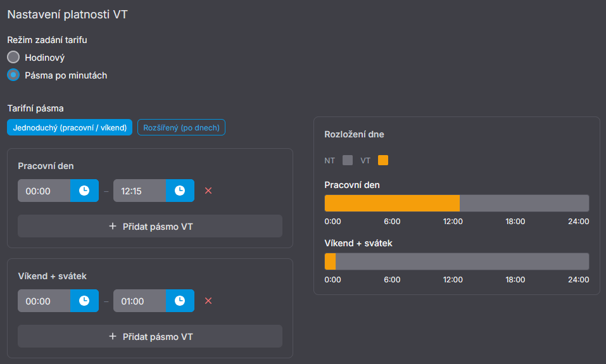Select Pásma po minutách radio option
Viewport: 606px width, 364px height.
click(13, 75)
